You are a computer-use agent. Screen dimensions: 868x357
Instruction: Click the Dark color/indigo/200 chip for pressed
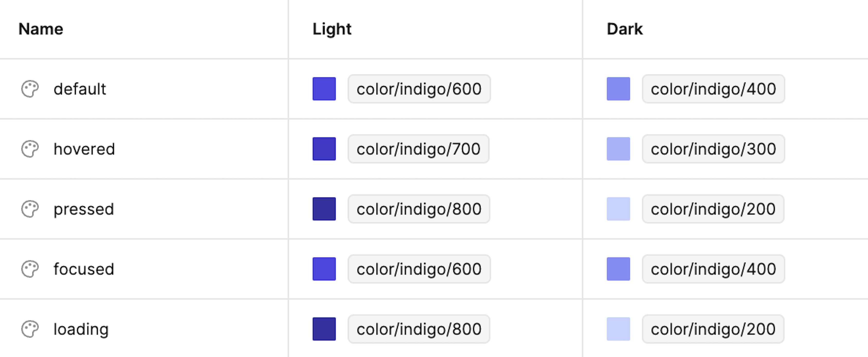713,209
